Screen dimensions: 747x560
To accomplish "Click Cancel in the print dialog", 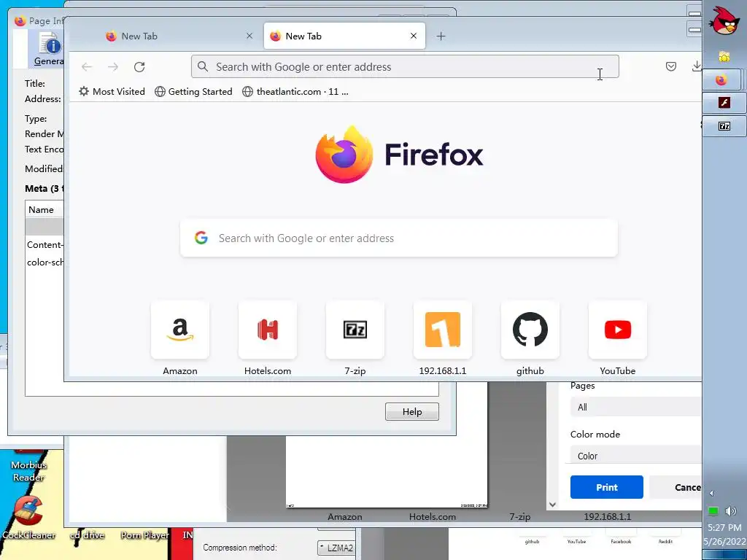I will [676, 487].
